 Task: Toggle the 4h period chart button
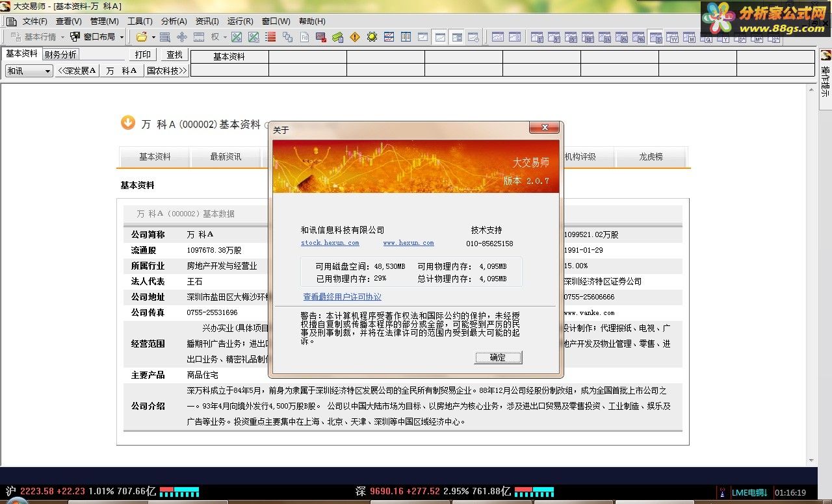pos(638,38)
